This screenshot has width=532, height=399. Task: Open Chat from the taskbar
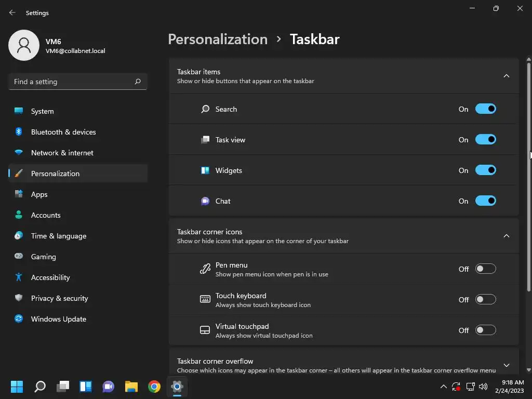108,386
